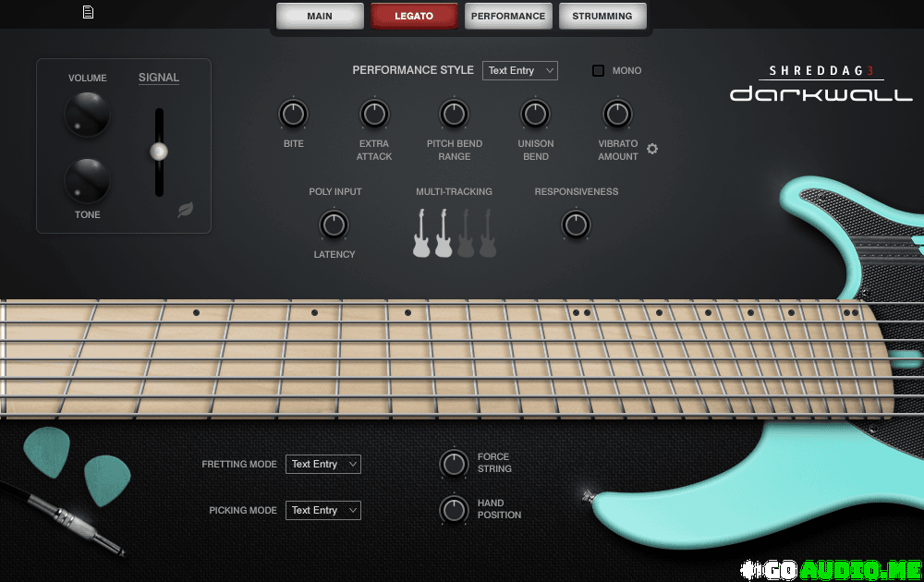Screen dimensions: 924x582
Task: Click the leaf eco icon in signal panel
Action: pyautogui.click(x=186, y=210)
